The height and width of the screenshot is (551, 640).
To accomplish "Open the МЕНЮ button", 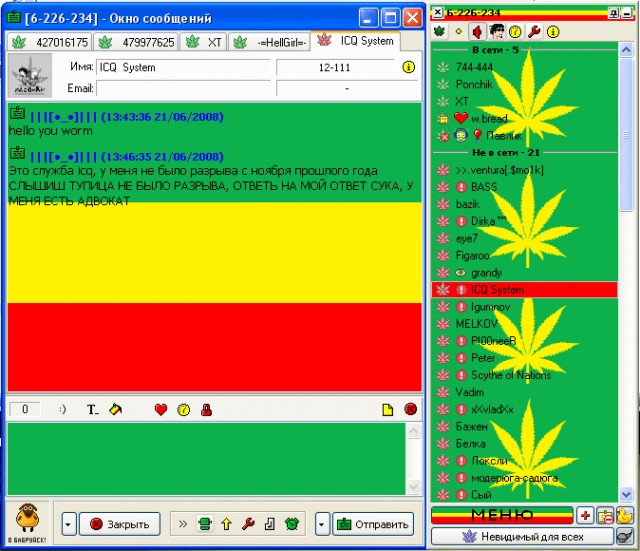I will pos(502,515).
